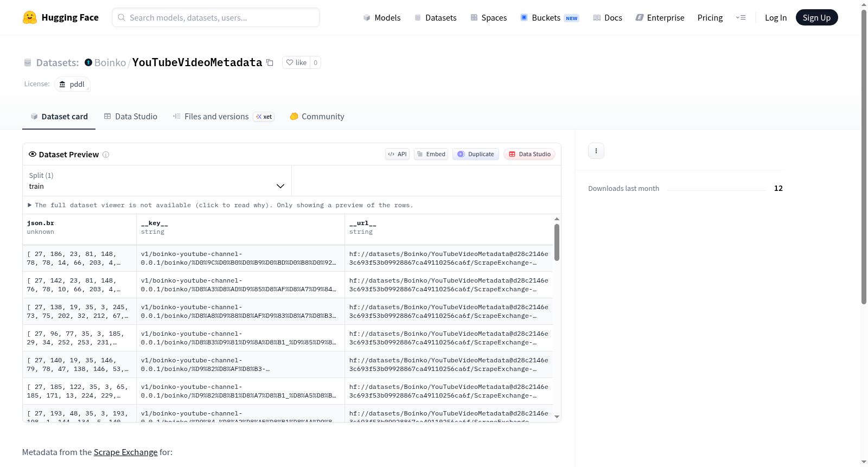Click the key cell containing "%D8%A8%D9%88%D8%AF"
868x467 pixels.
click(240, 311)
